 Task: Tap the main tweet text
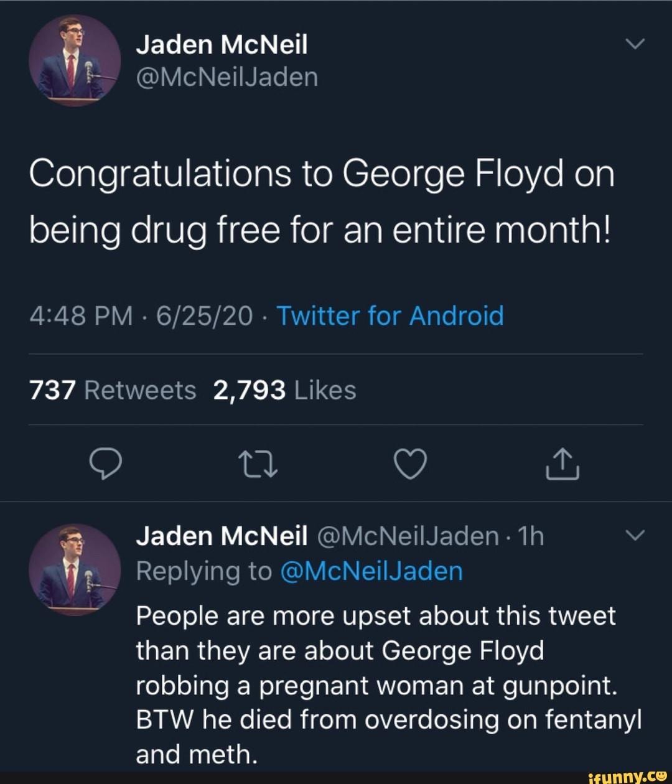pos(322,202)
